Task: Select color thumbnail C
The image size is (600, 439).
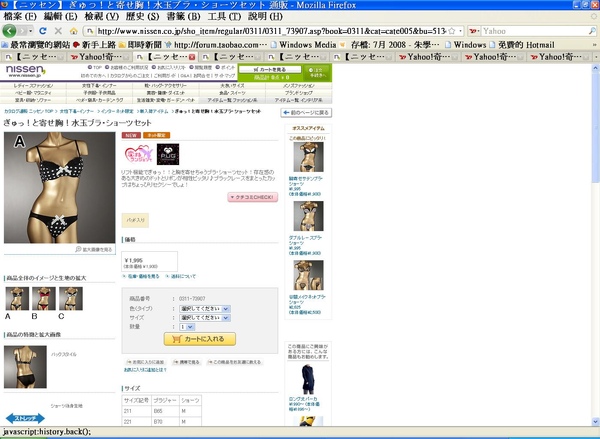Action: (71, 299)
